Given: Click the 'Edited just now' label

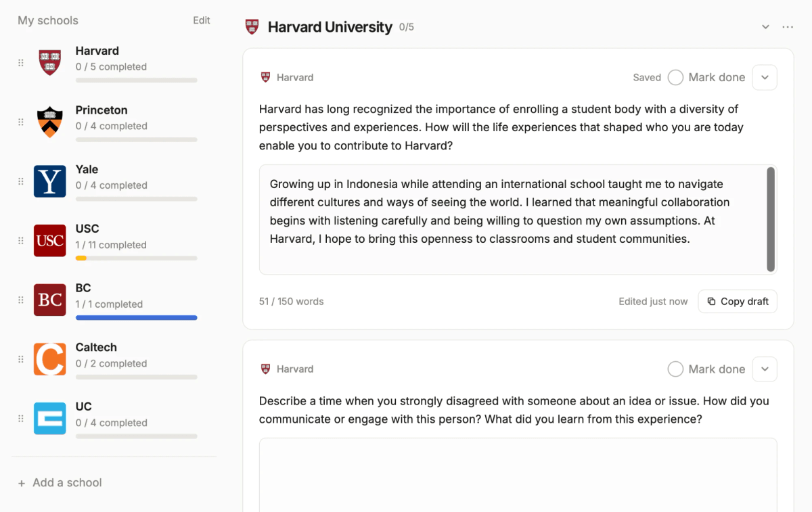Looking at the screenshot, I should click(653, 302).
